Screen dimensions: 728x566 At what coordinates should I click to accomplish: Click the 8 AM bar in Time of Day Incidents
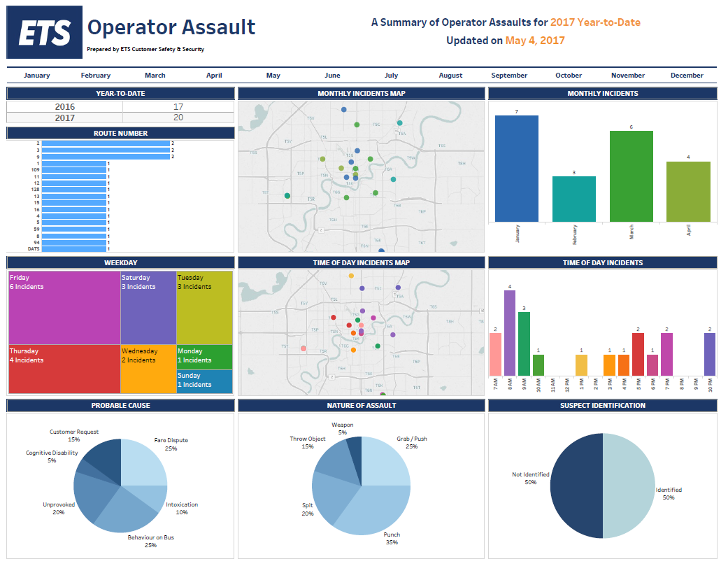point(510,334)
